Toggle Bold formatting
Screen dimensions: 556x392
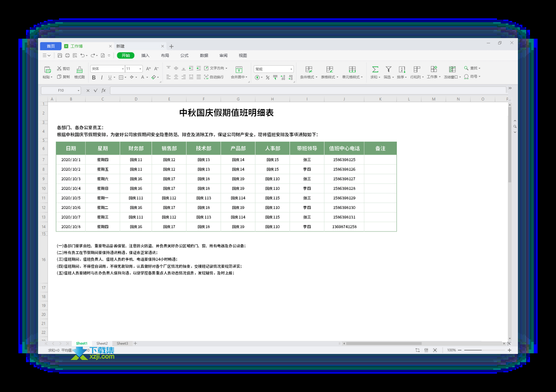pos(94,77)
